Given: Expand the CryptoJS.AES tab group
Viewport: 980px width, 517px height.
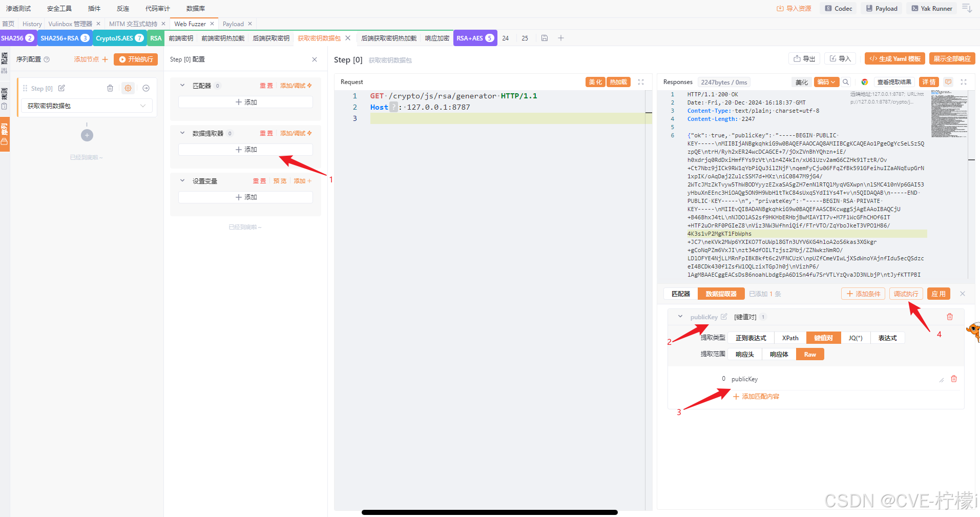Looking at the screenshot, I should tap(119, 38).
